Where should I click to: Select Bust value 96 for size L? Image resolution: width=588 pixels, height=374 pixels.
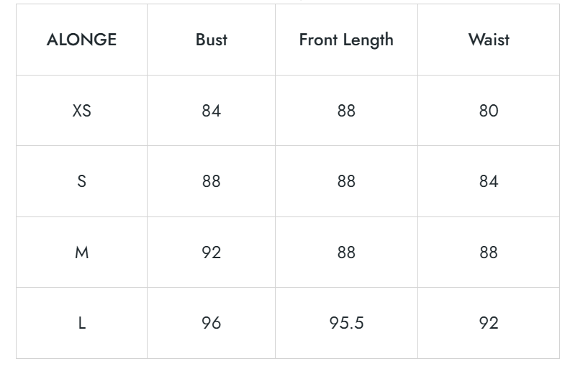tap(211, 323)
